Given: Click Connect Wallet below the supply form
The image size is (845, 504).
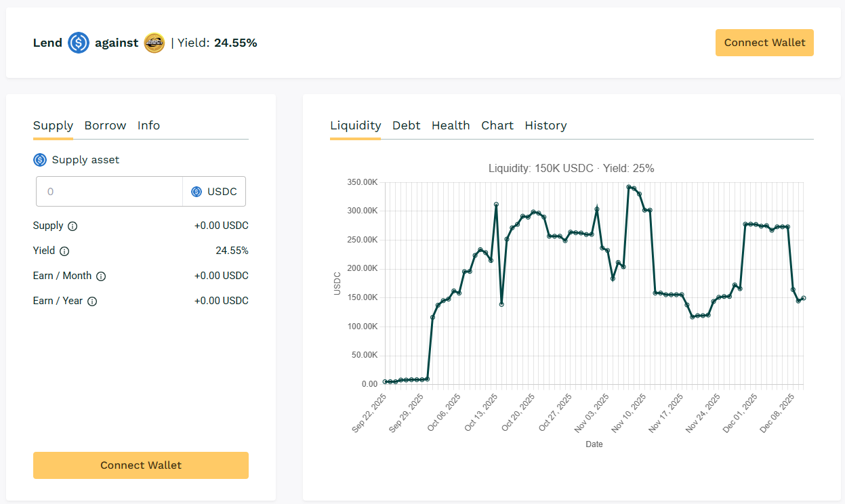Looking at the screenshot, I should [x=141, y=465].
